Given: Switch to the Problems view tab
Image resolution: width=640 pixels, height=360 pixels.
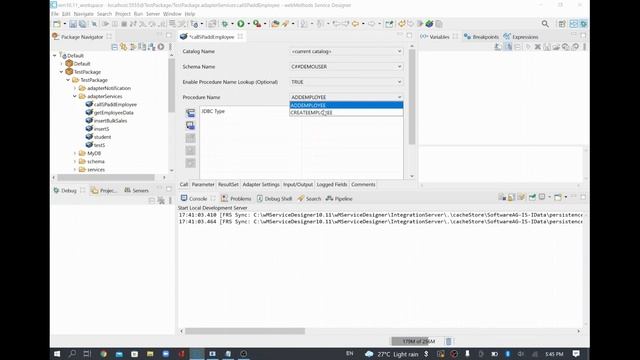Looking at the screenshot, I should [x=236, y=198].
